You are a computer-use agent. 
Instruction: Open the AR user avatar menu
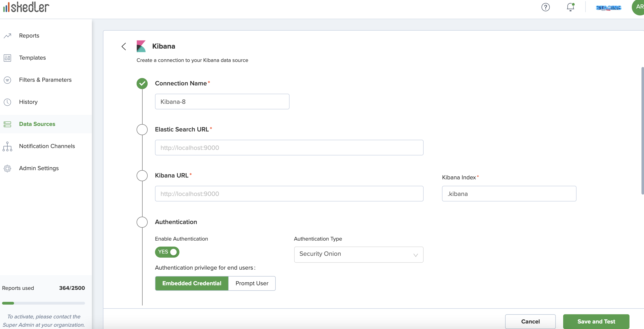click(638, 7)
